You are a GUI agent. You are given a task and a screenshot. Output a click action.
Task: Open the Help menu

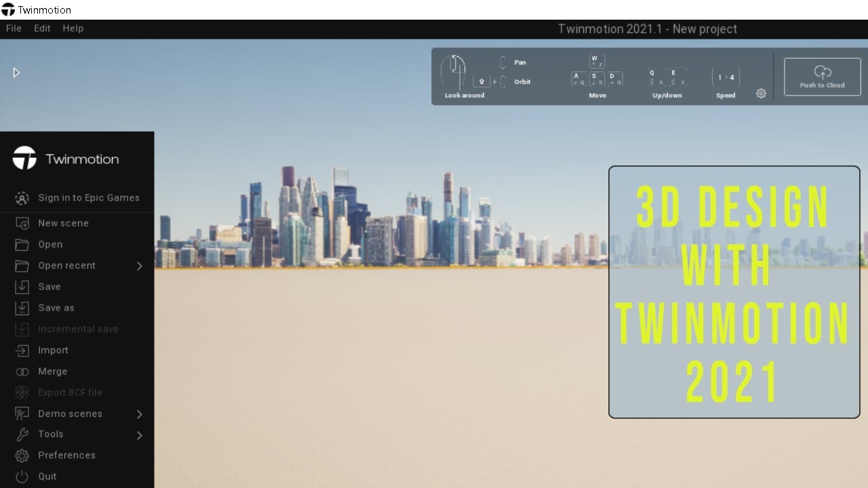73,28
